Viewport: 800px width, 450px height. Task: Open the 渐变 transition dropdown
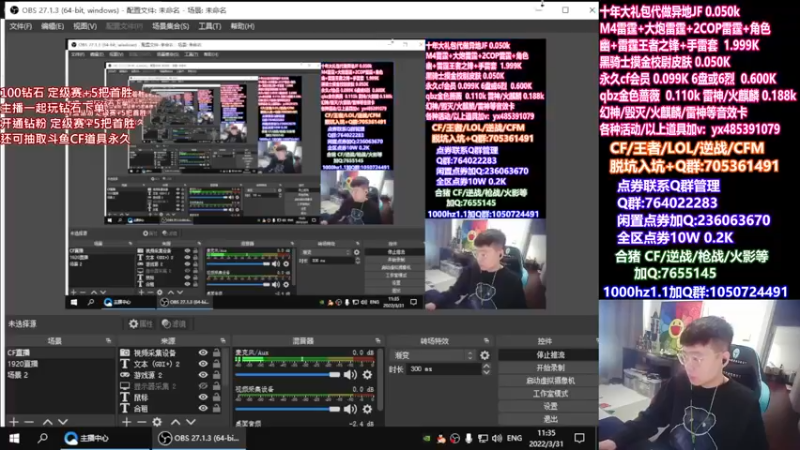point(433,355)
